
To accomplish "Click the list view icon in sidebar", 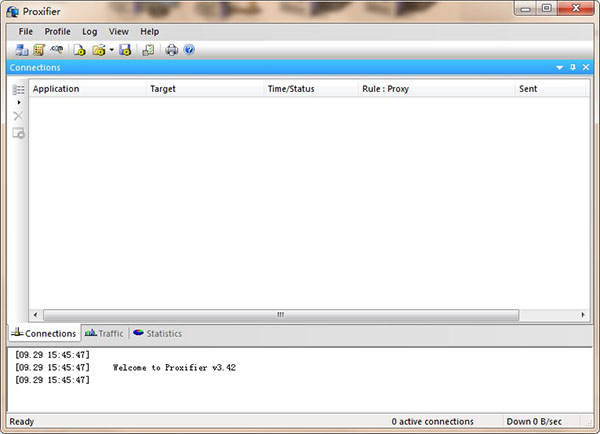I will tap(18, 90).
